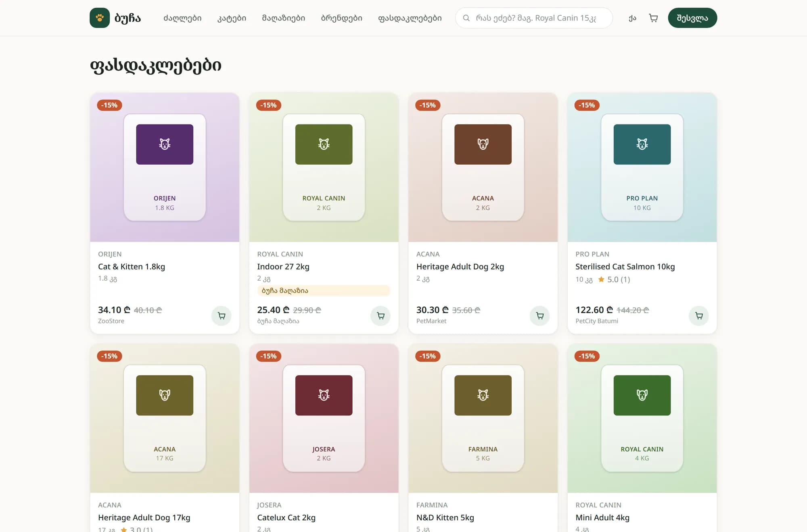Open Mini Adult 4kg title

coord(602,517)
